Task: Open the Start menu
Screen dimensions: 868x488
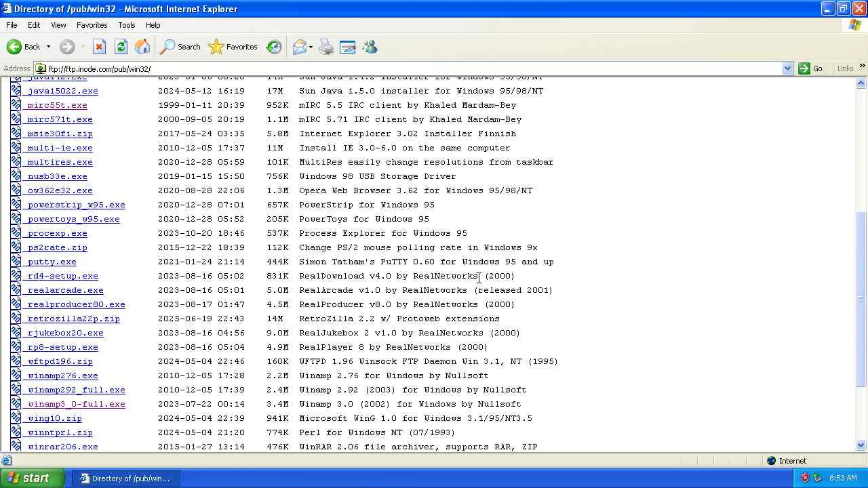Action: click(x=32, y=478)
